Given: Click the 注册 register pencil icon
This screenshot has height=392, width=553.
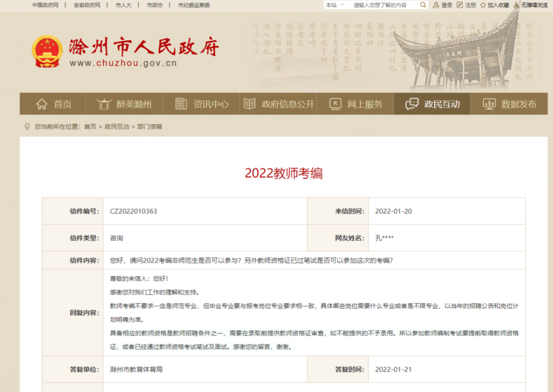Looking at the screenshot, I should [x=460, y=5].
